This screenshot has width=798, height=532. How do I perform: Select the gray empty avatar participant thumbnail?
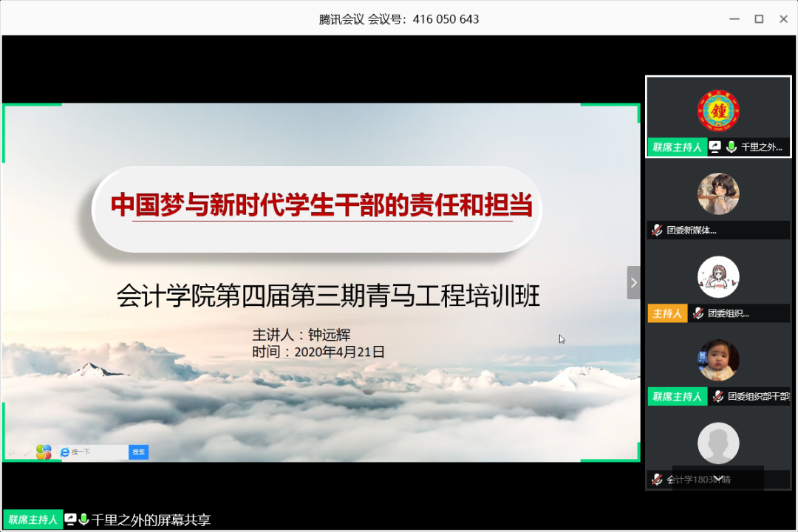(x=717, y=443)
